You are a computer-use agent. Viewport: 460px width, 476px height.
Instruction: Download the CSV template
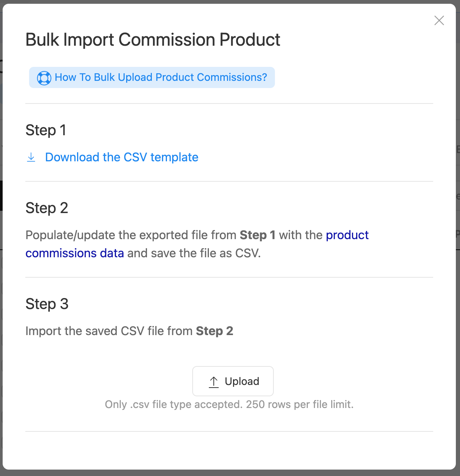point(122,158)
